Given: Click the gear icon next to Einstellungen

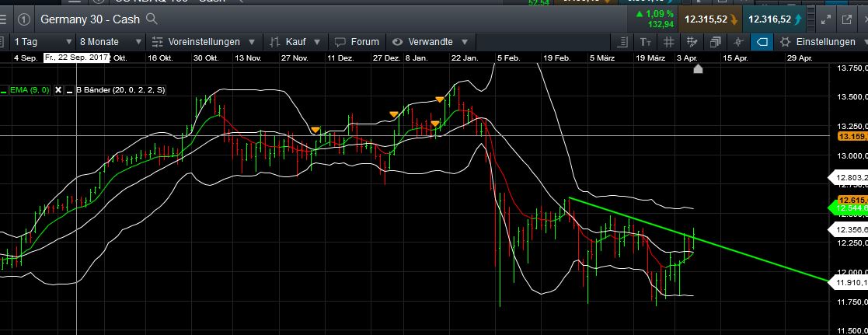Looking at the screenshot, I should [785, 41].
